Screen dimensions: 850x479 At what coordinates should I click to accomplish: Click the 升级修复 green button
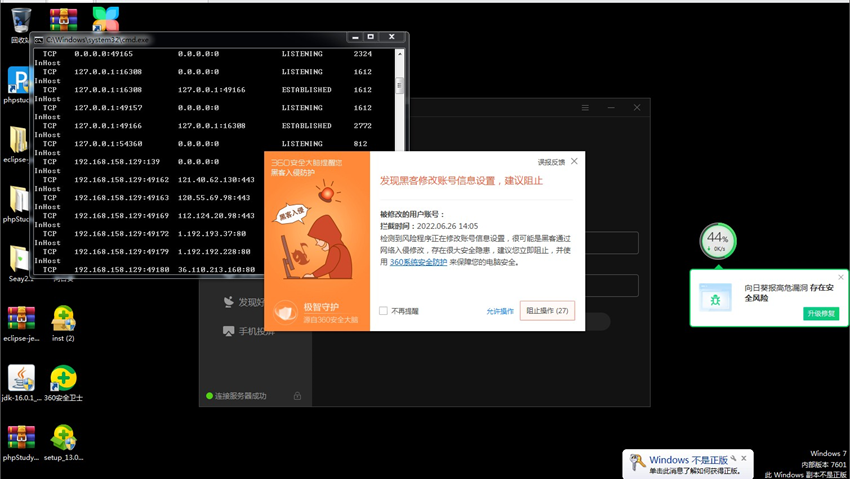coord(821,314)
